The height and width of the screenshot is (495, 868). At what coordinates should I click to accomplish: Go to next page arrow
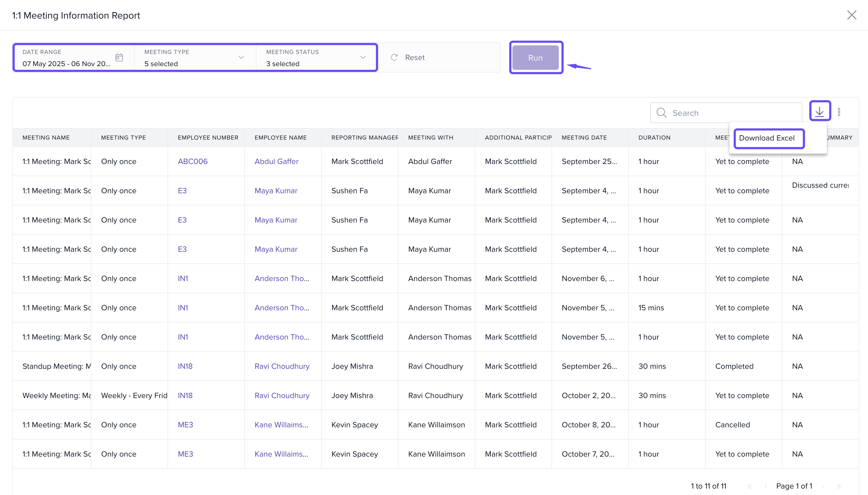pyautogui.click(x=823, y=486)
